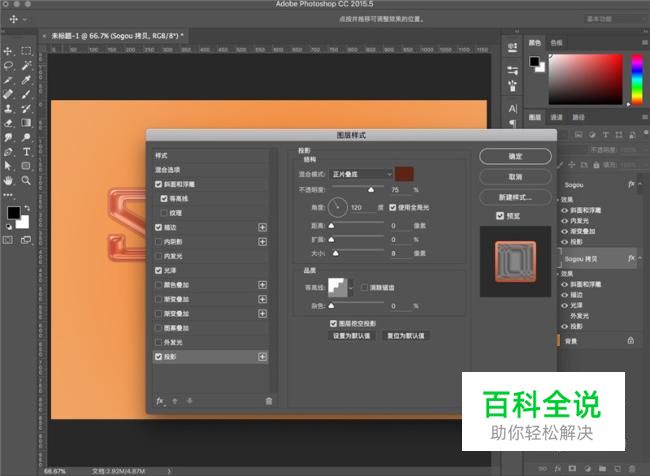Viewport: 650px width, 476px height.
Task: Select the Dodge tool
Action: coord(26,137)
